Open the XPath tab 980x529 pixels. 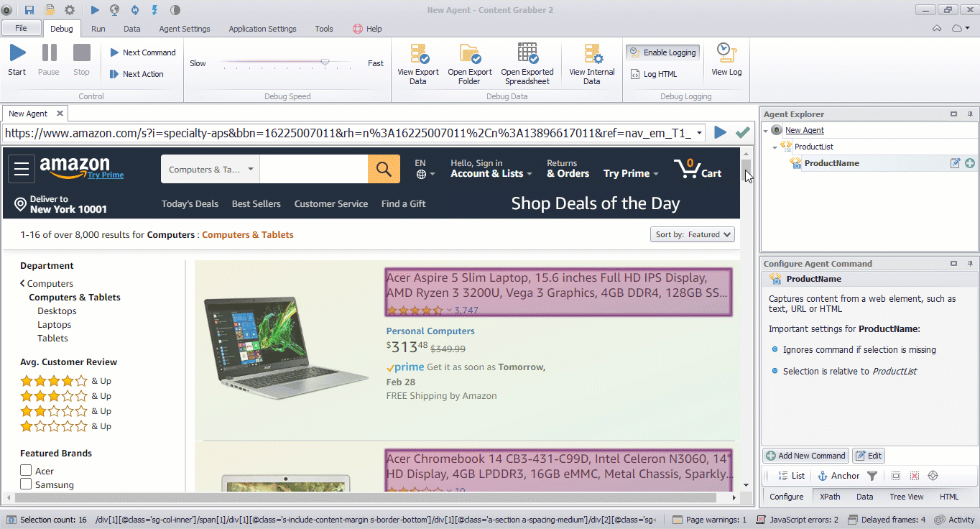pyautogui.click(x=830, y=497)
